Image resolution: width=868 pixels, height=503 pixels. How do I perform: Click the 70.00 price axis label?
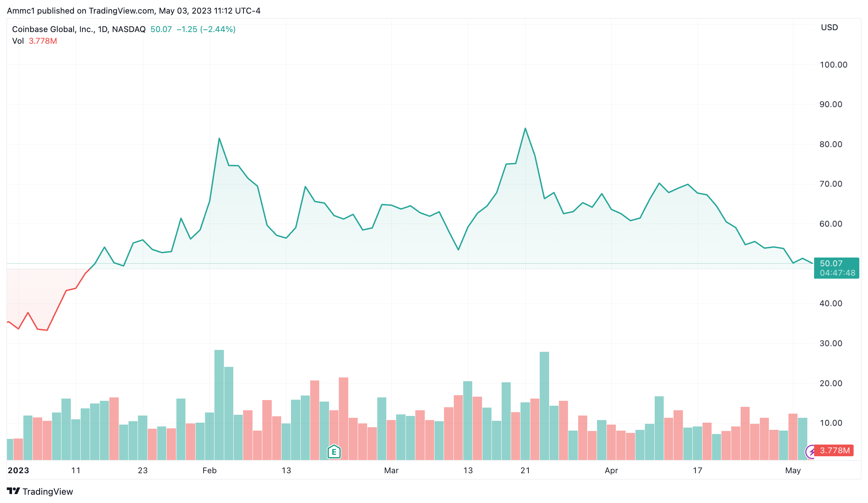pyautogui.click(x=831, y=184)
